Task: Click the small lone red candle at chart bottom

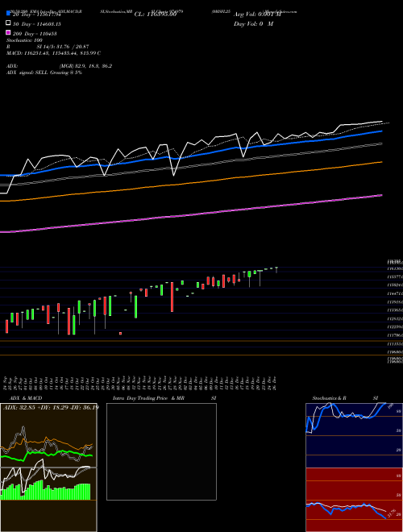Action: coord(120,334)
